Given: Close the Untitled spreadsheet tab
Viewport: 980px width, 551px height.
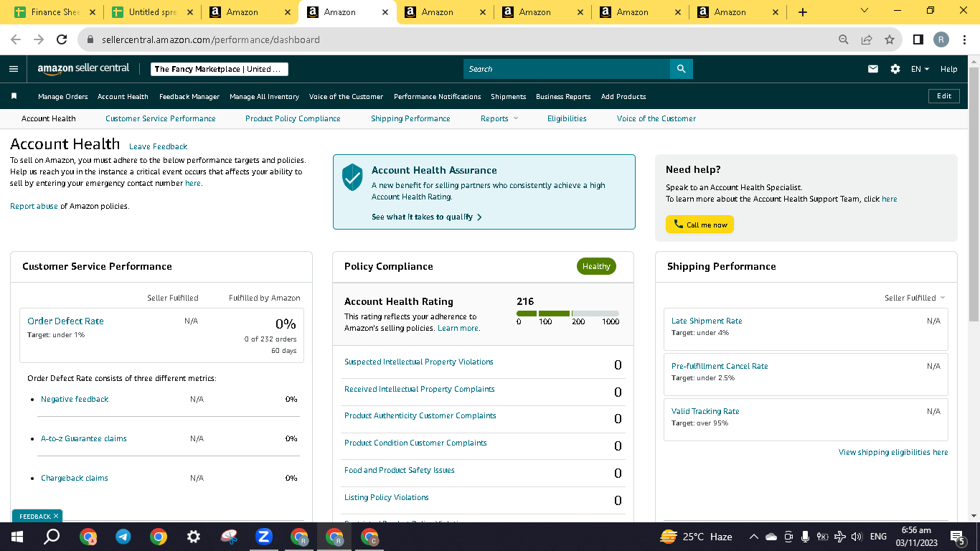Looking at the screenshot, I should tap(190, 12).
